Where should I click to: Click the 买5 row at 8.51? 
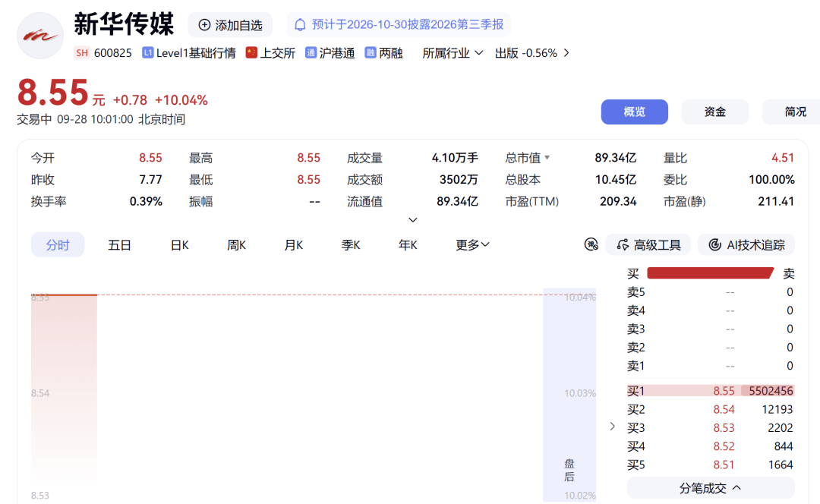click(711, 465)
